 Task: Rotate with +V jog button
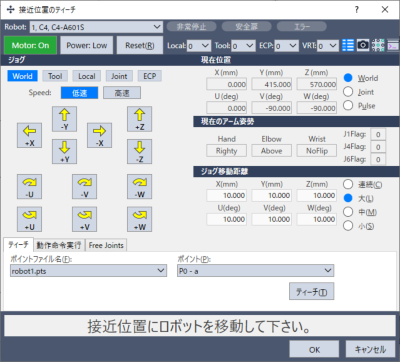[84, 219]
